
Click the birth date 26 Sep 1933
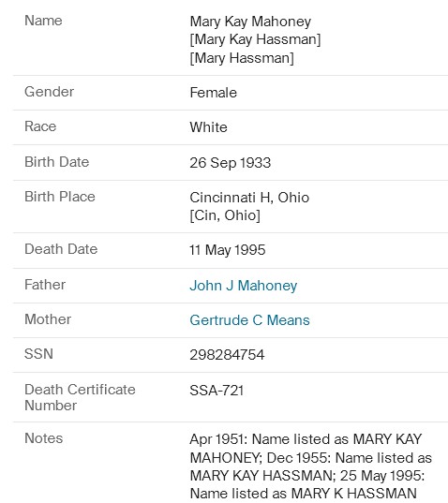[231, 163]
